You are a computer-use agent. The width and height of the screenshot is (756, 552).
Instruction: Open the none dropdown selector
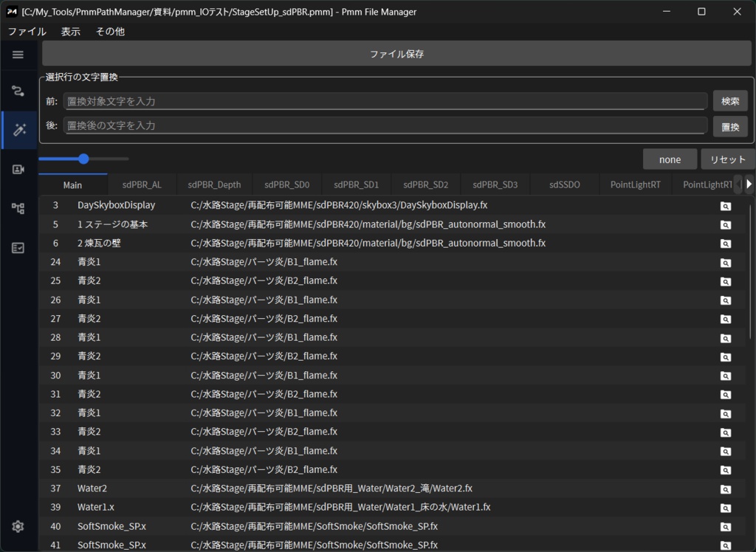[670, 159]
